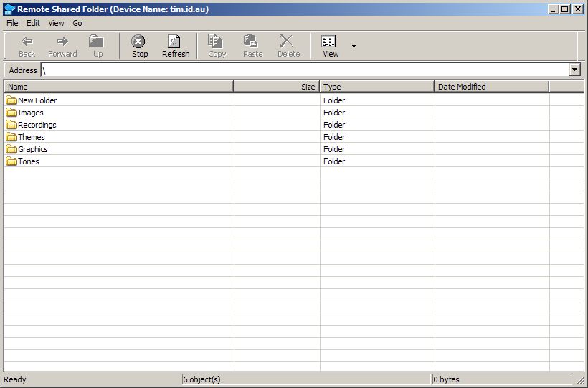
Task: Open the File menu
Action: click(12, 23)
